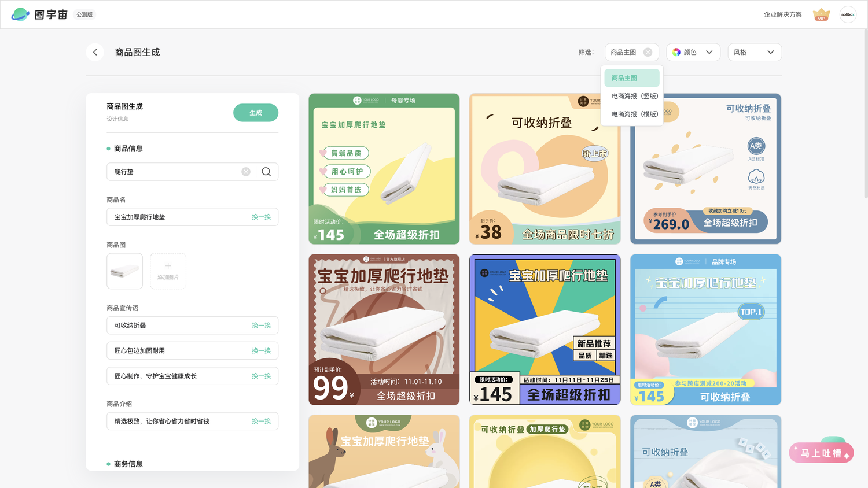Click the green 生成 button

[x=256, y=113]
